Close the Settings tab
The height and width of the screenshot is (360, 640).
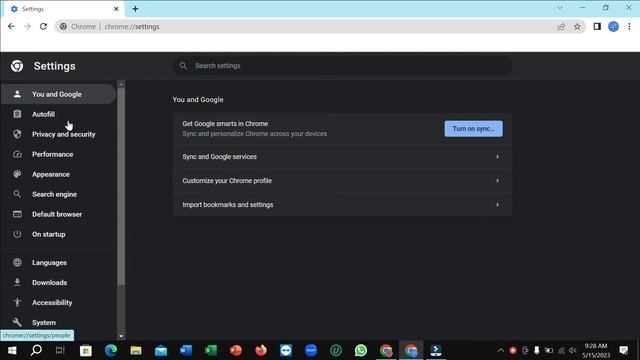[116, 9]
